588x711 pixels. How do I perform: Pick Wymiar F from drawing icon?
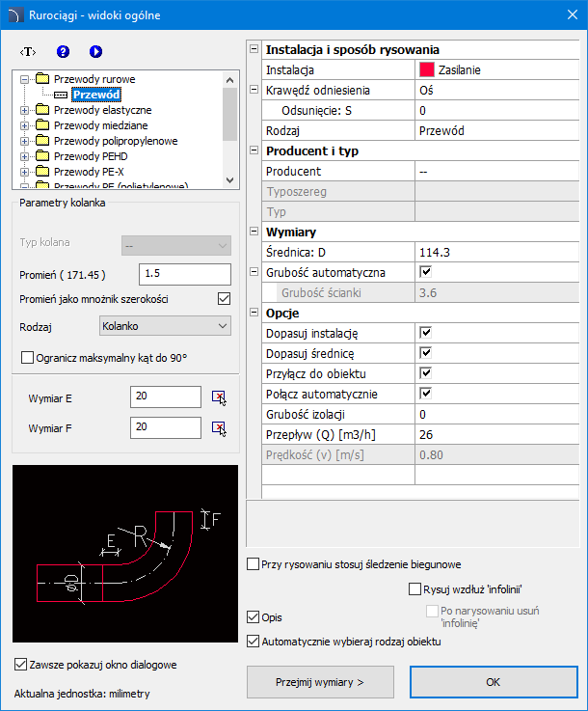point(219,427)
